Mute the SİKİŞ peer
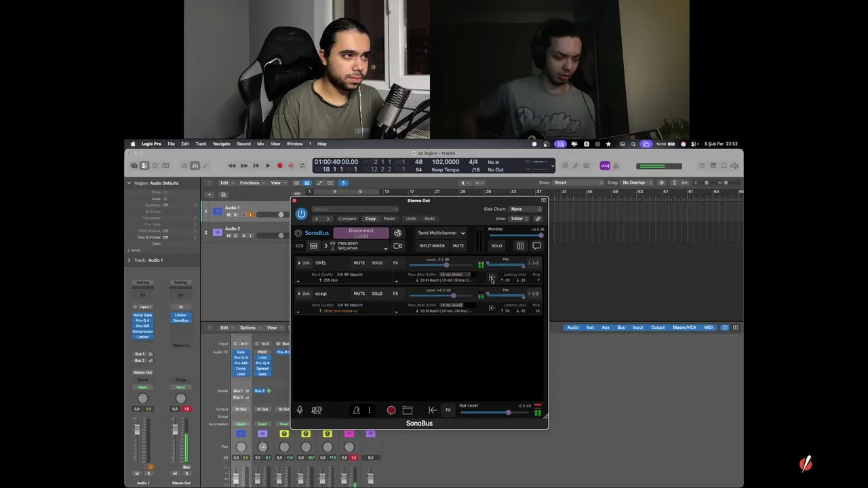Viewport: 868px width, 488px height. [x=359, y=263]
